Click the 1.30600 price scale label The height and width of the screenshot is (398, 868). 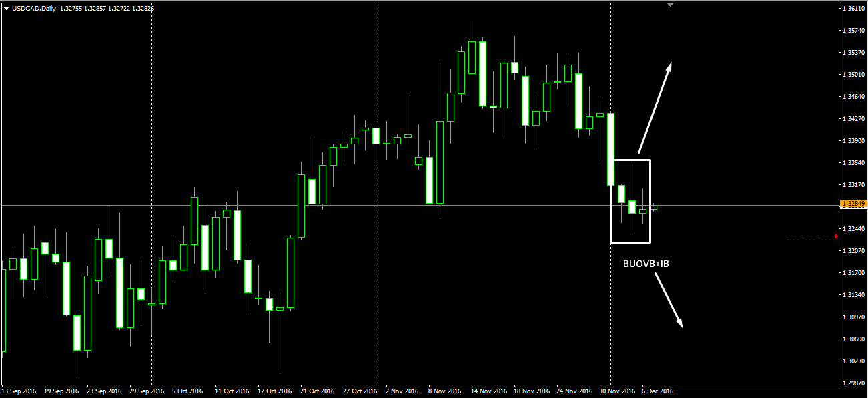tap(853, 339)
